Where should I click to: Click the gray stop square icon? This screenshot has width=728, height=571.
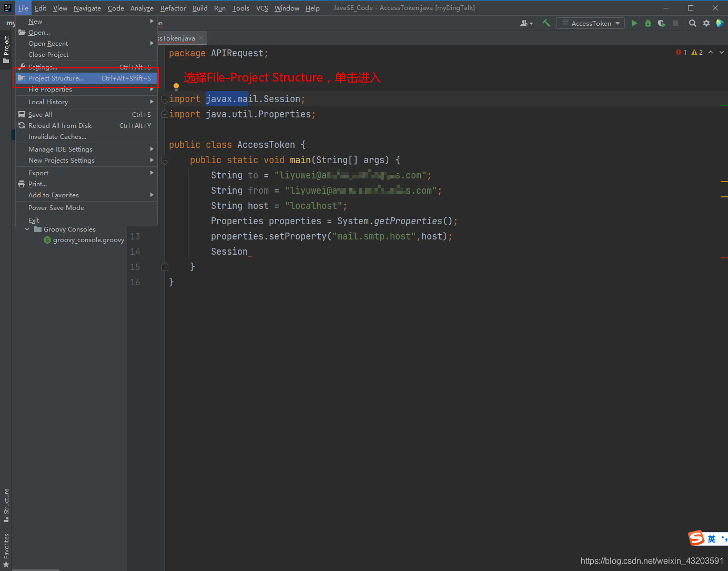pos(675,23)
